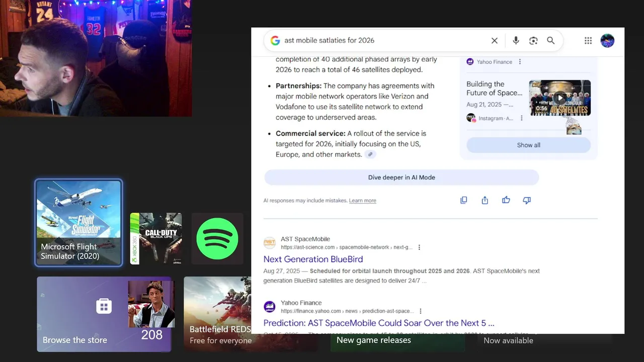This screenshot has height=362, width=644.
Task: Give thumbs down to AI response
Action: coord(527,200)
